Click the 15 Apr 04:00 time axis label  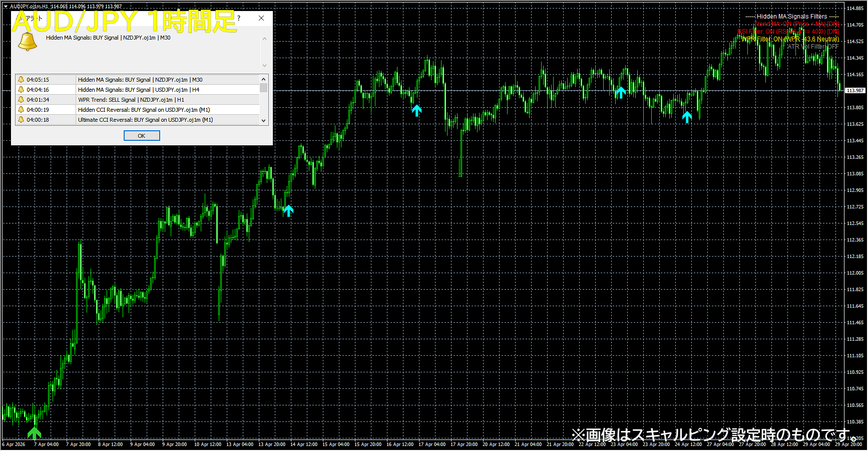pyautogui.click(x=336, y=444)
